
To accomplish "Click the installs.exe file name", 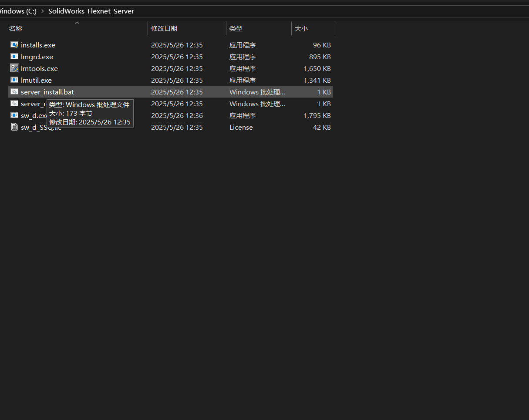I will click(38, 45).
